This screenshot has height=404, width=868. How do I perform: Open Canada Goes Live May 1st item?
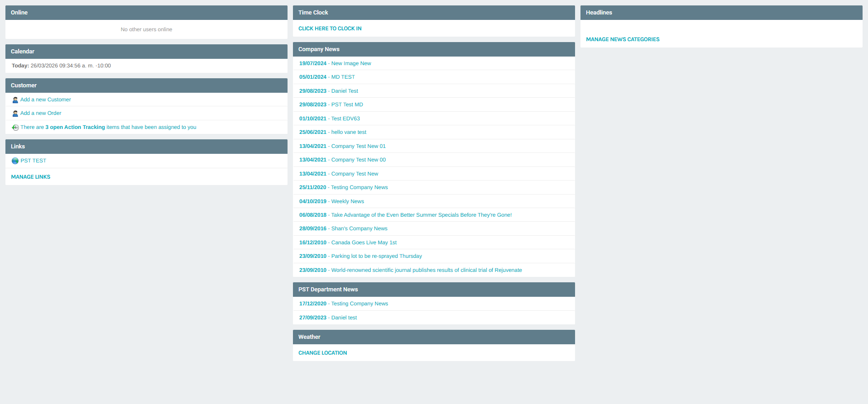coord(348,242)
